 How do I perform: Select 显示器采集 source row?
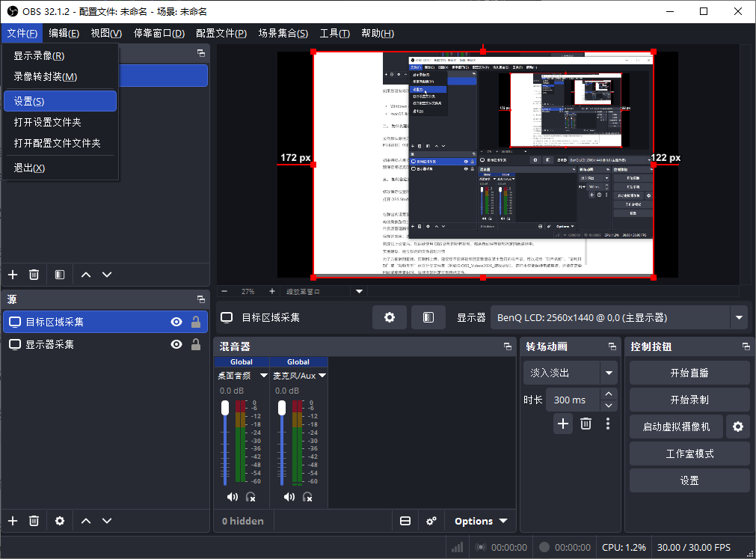point(105,344)
